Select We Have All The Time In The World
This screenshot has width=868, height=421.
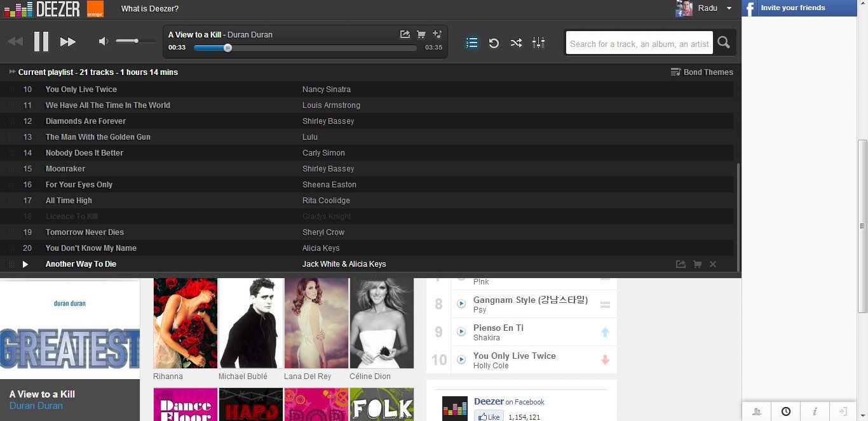coord(108,105)
